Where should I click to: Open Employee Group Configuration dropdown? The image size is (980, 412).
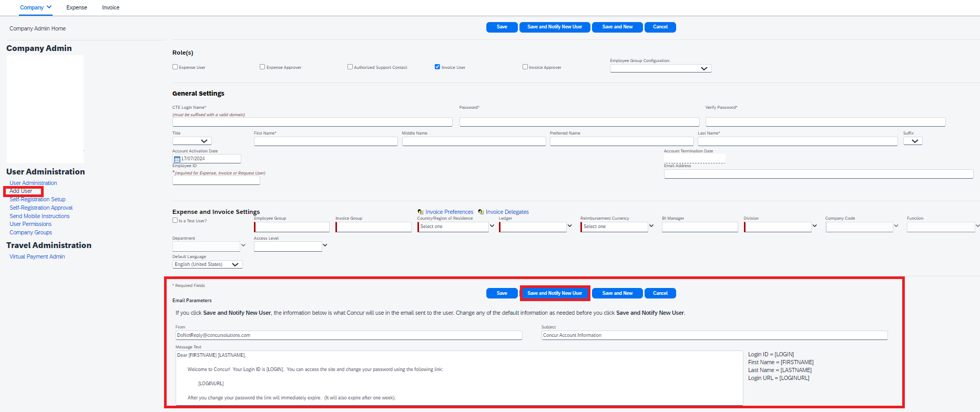click(660, 68)
